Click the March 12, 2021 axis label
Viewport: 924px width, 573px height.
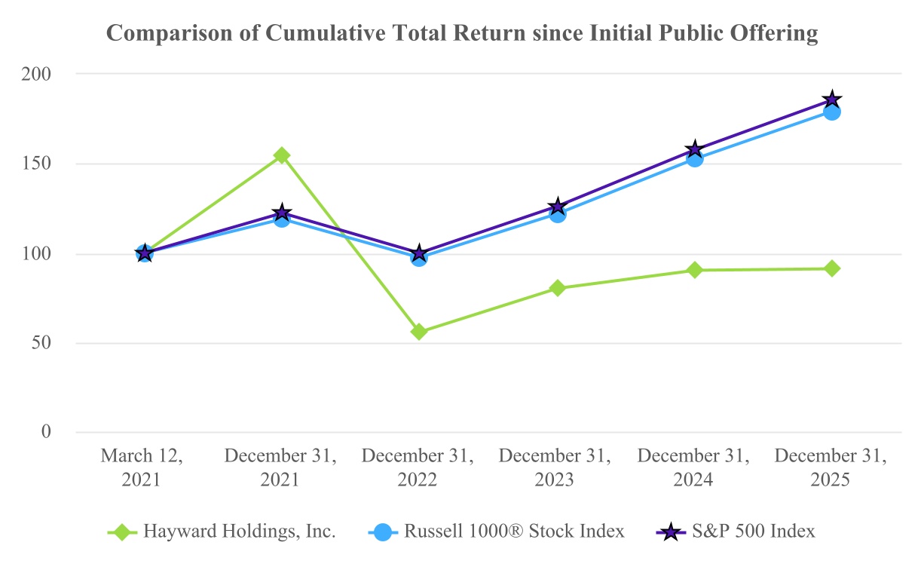143,468
